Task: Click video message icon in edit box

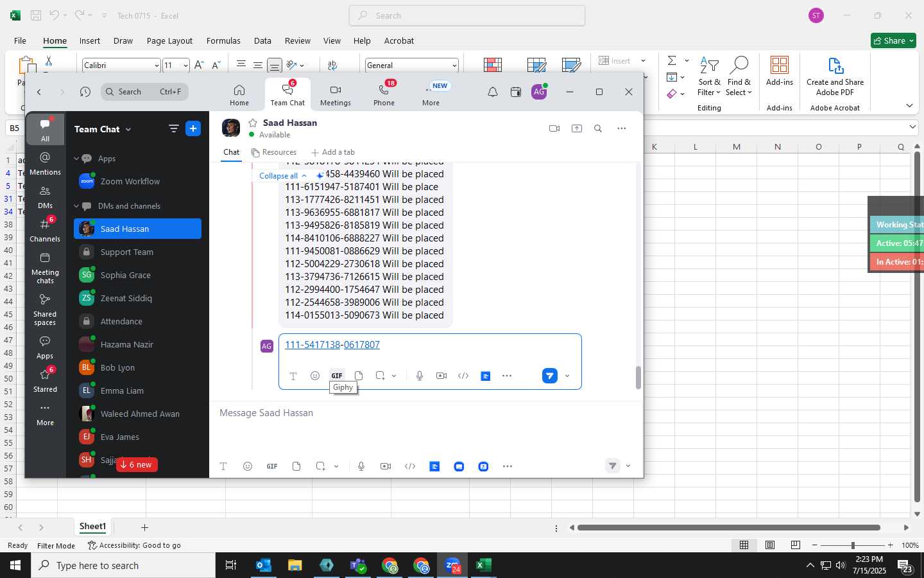Action: coord(441,376)
